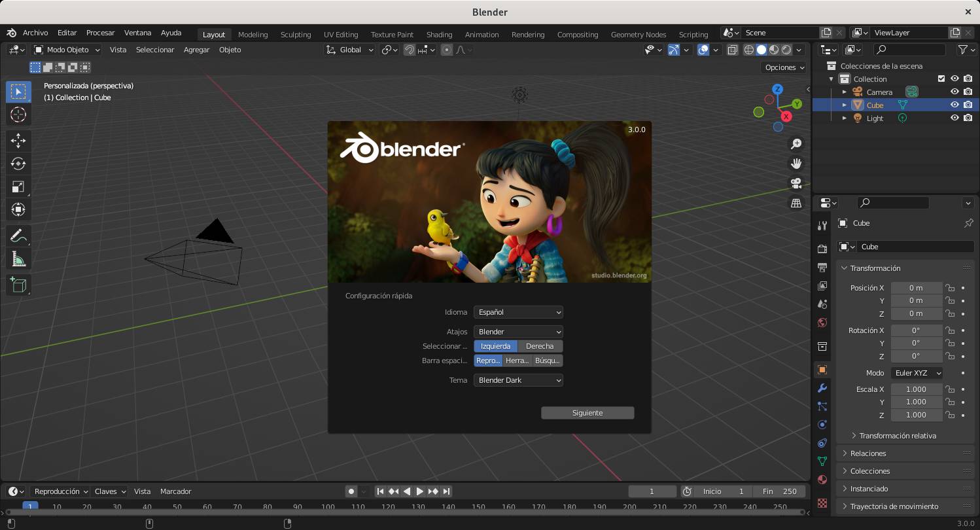Click the Siguiente button

coord(587,413)
